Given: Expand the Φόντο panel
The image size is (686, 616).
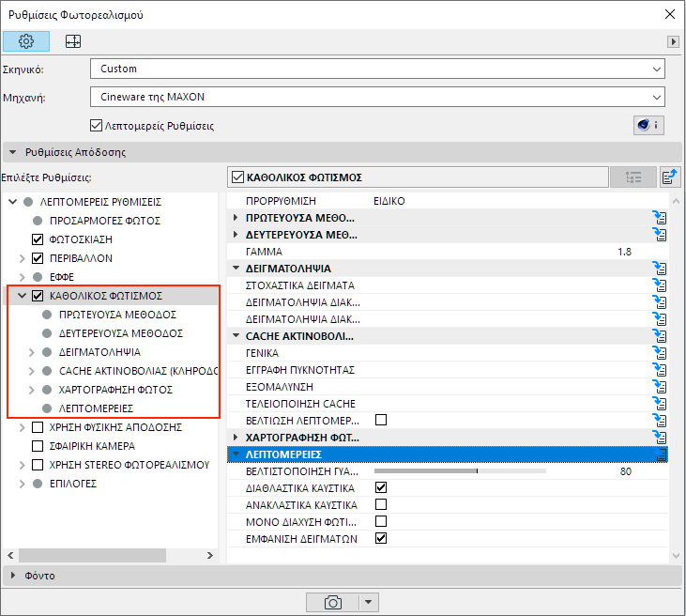Looking at the screenshot, I should coord(13,576).
